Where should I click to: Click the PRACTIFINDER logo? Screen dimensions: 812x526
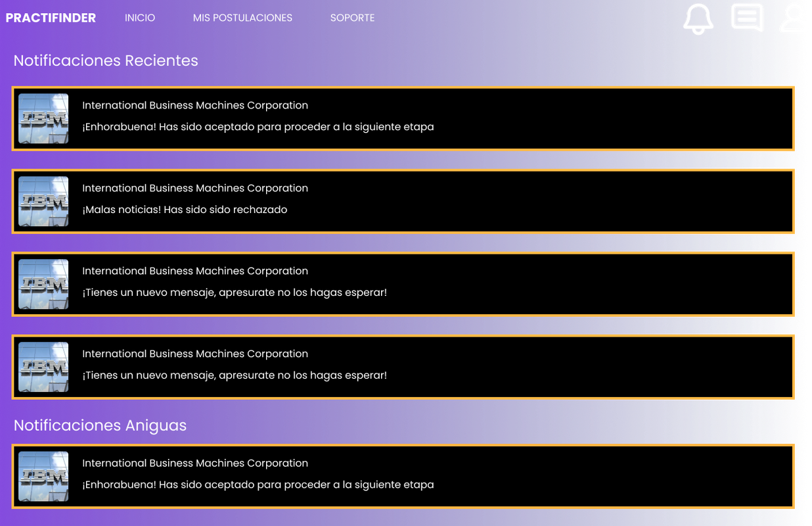point(51,18)
